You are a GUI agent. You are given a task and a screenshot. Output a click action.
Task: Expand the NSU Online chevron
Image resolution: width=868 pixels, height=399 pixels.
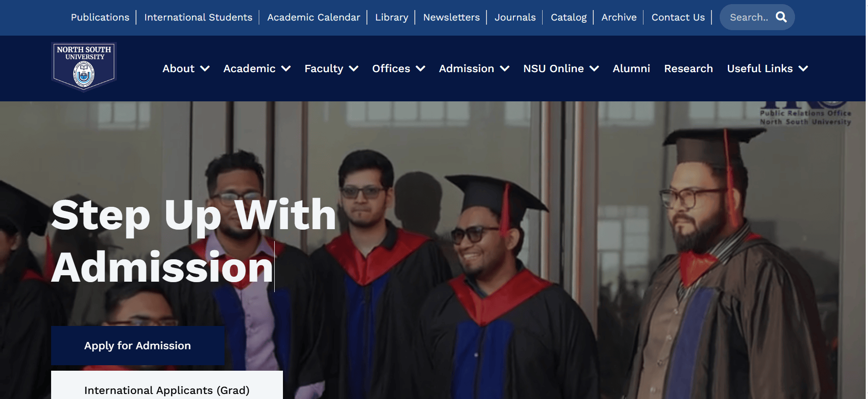tap(594, 68)
